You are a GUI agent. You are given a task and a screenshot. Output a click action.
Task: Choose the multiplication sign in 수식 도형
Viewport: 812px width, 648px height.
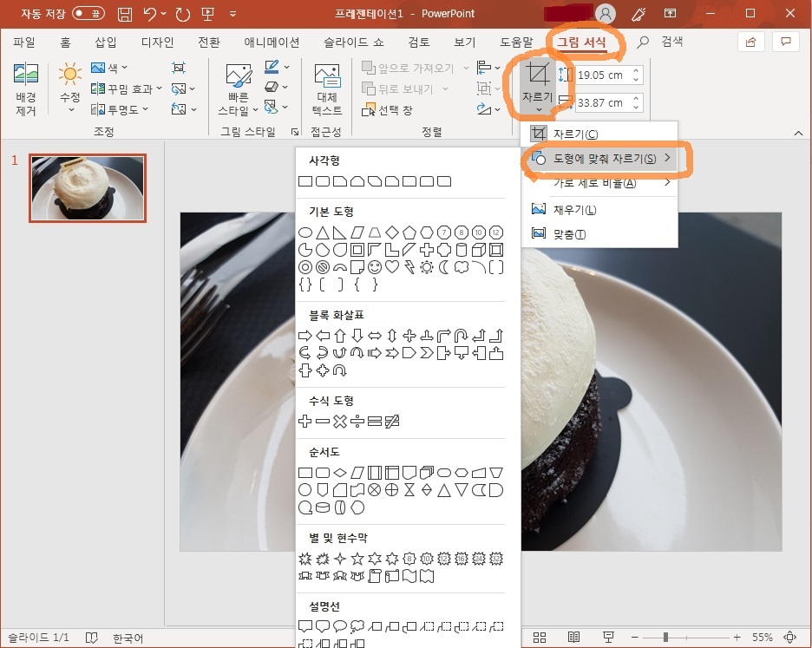tap(340, 421)
